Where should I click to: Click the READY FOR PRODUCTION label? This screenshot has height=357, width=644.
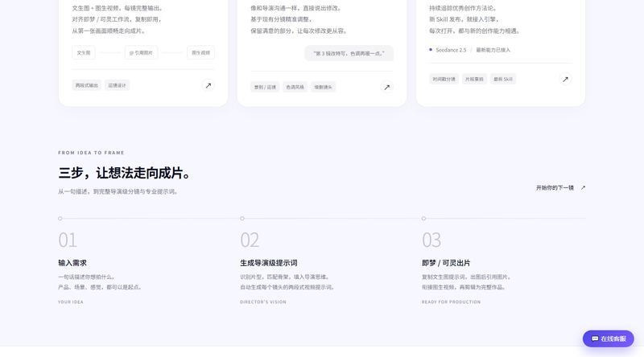tap(451, 302)
